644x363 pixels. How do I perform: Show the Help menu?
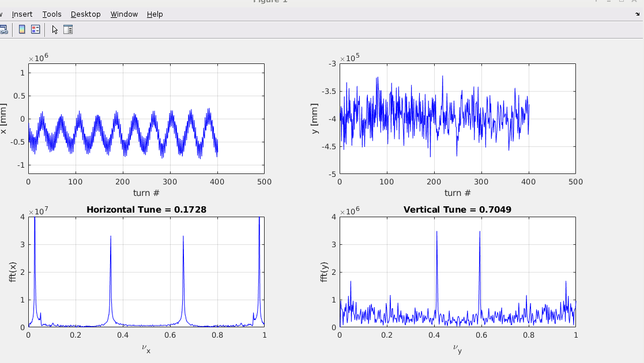tap(155, 14)
